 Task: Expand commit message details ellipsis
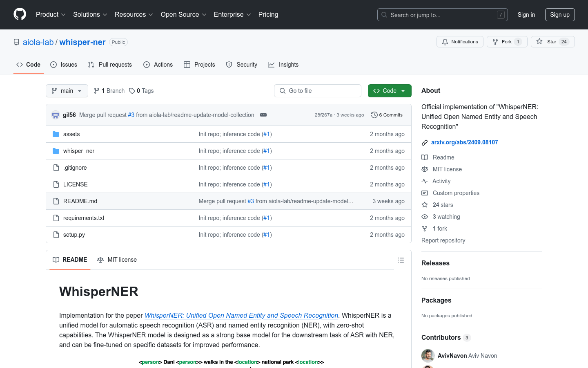coord(263,115)
